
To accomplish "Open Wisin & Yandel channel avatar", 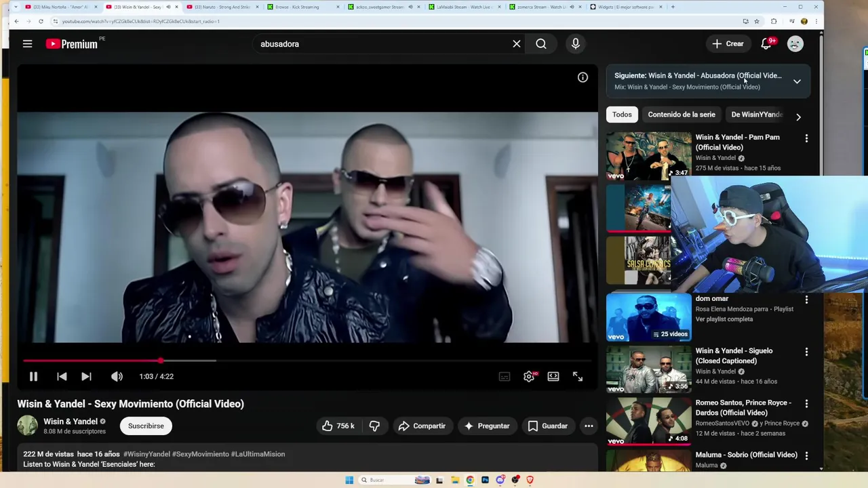I will 27,426.
